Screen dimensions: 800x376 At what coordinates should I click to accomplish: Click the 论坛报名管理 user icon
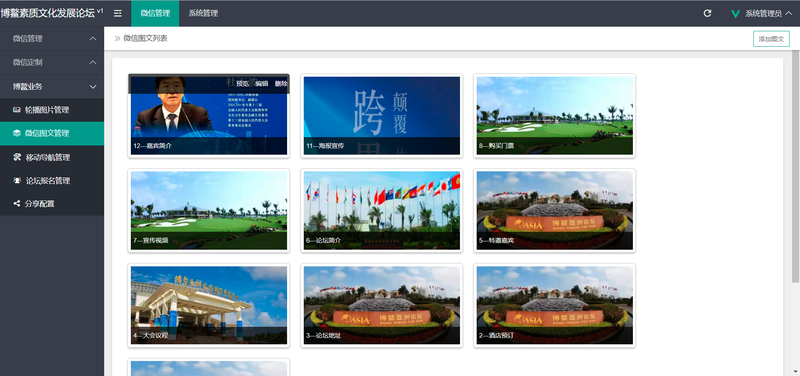coord(17,181)
